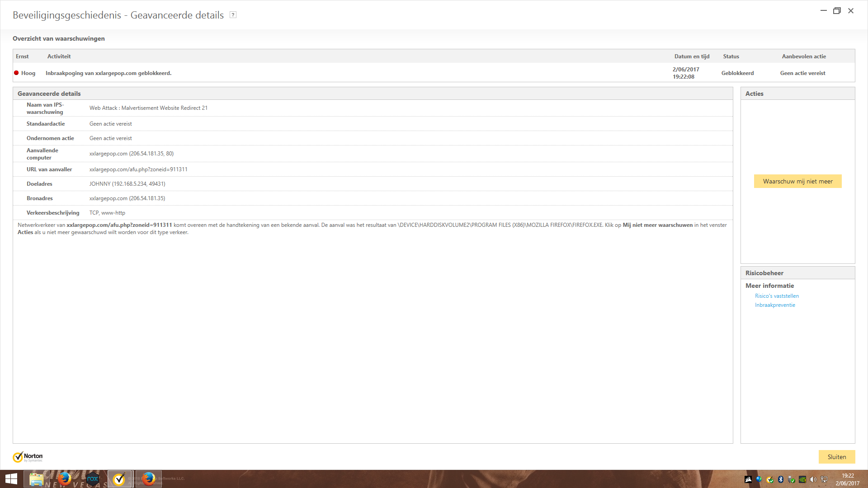Click the Activiteit column header
The height and width of the screenshot is (488, 868).
point(59,56)
